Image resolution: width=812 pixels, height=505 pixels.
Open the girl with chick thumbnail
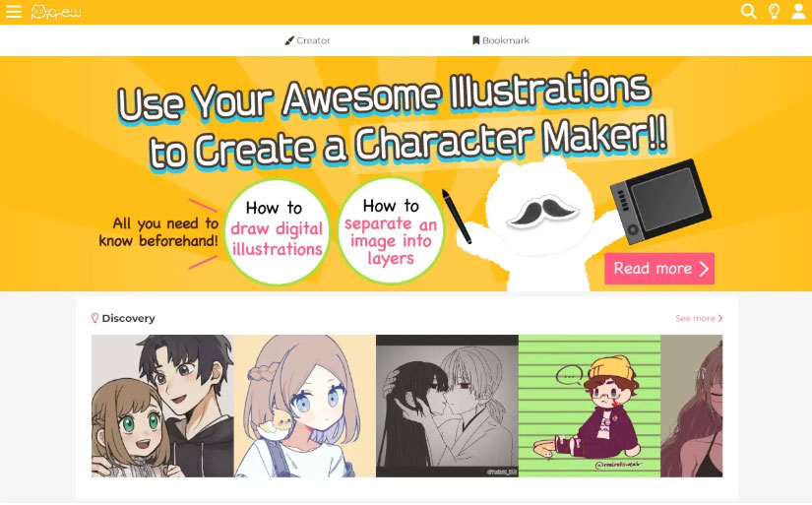305,406
